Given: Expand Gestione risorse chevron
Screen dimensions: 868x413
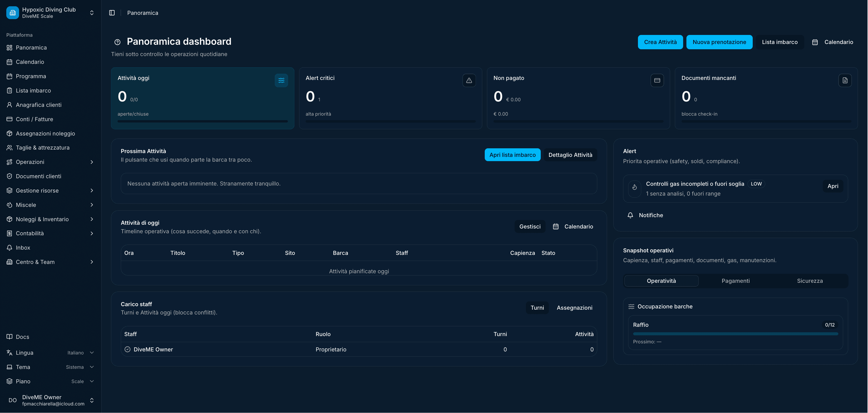Looking at the screenshot, I should coord(92,191).
